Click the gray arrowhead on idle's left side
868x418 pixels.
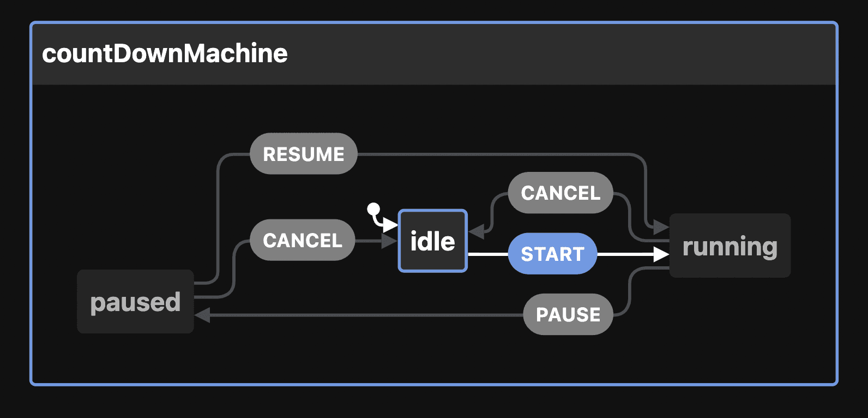pos(389,240)
